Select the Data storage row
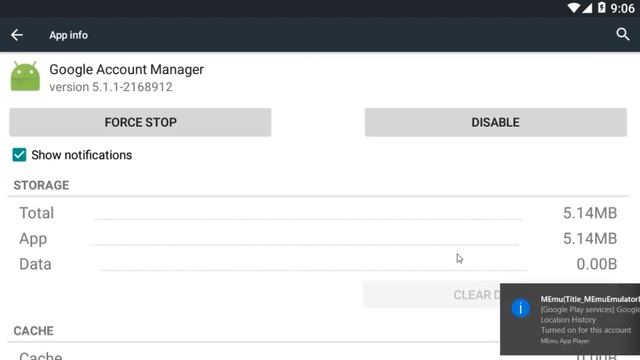The image size is (640, 360). click(x=318, y=264)
